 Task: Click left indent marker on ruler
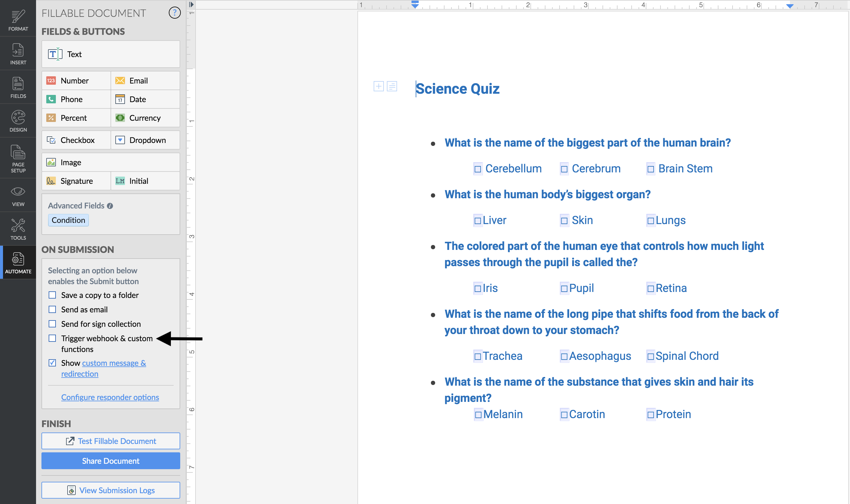(415, 5)
